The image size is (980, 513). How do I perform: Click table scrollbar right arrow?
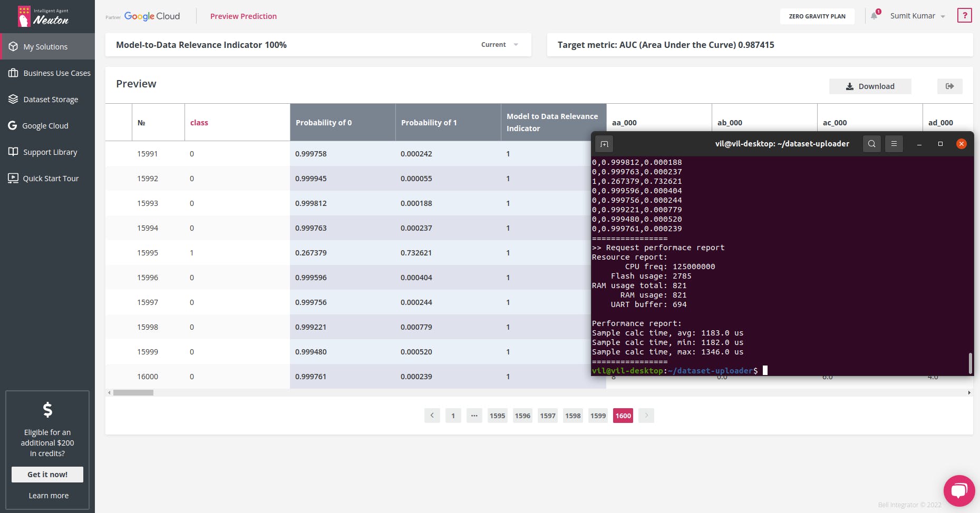pyautogui.click(x=969, y=392)
